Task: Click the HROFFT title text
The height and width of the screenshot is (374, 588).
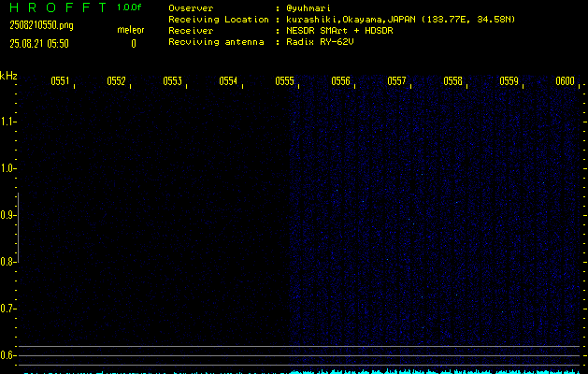Action: pyautogui.click(x=58, y=7)
